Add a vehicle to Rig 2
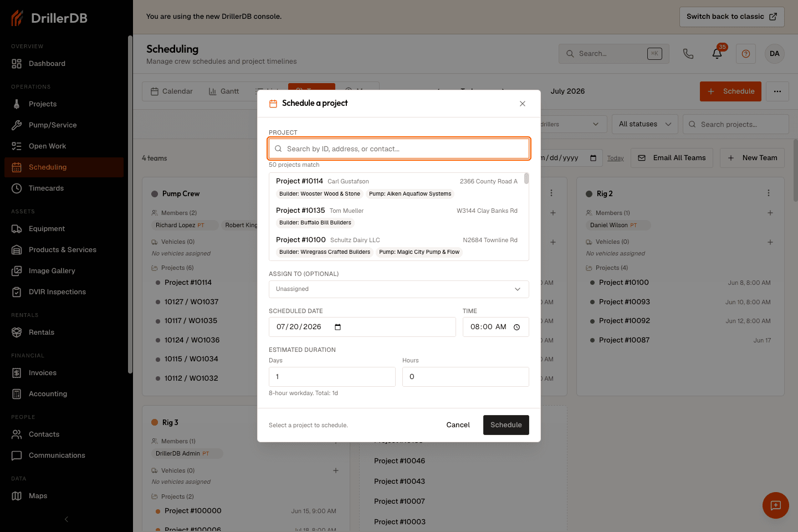This screenshot has width=798, height=532. (x=770, y=242)
